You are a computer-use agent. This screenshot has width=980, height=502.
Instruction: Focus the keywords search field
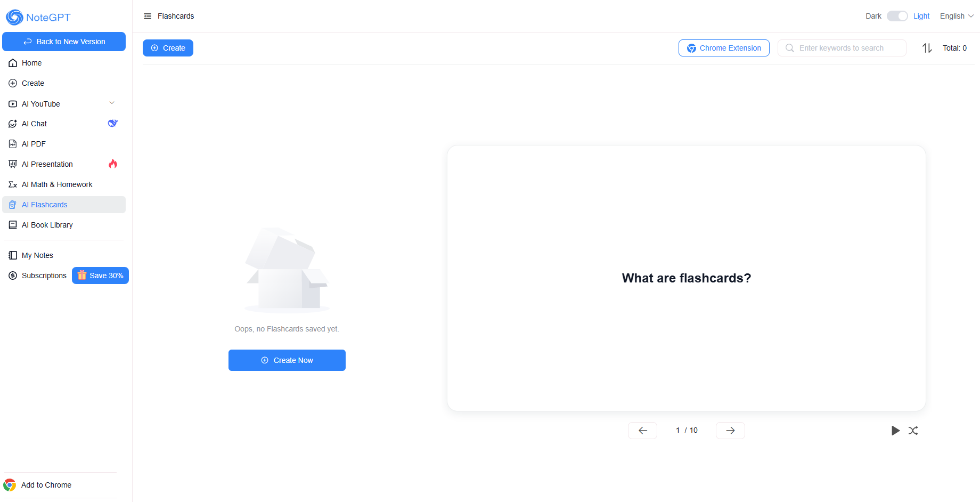842,48
